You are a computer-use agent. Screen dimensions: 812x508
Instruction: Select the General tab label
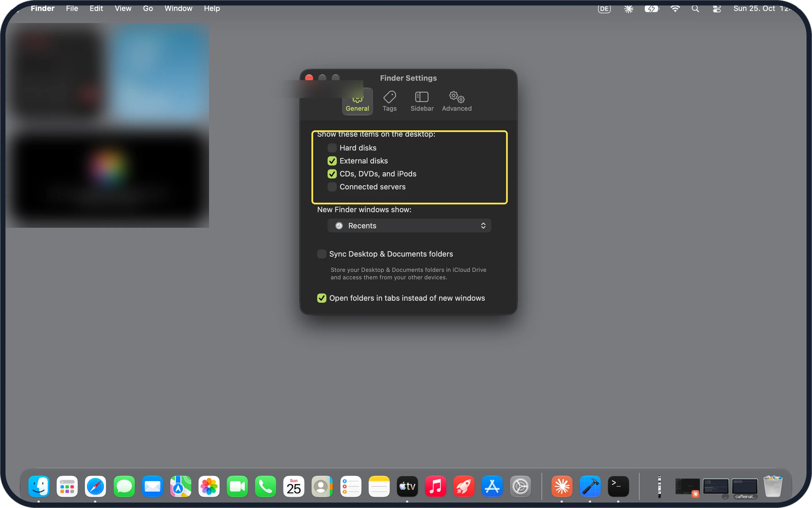[357, 108]
